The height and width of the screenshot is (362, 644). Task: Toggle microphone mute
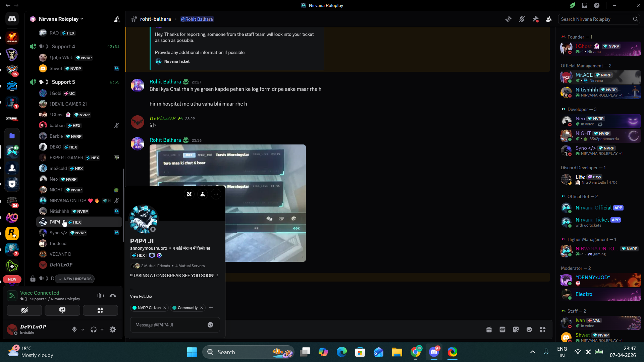74,329
